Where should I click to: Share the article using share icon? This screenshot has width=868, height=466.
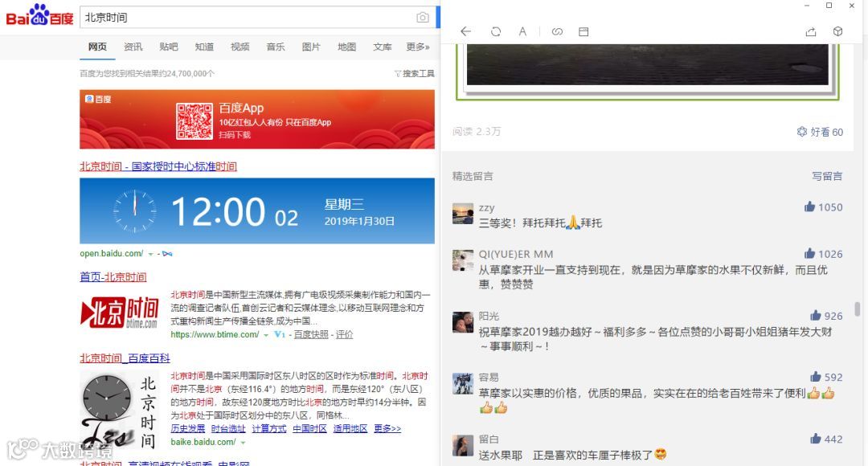[x=811, y=31]
